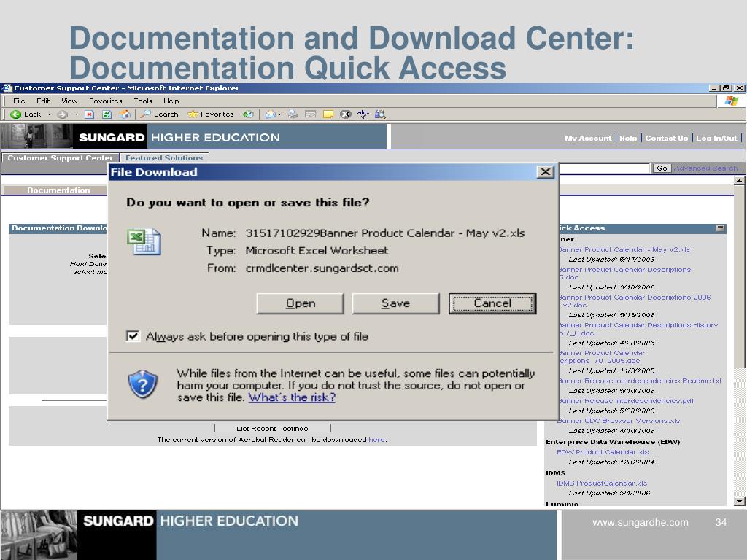Click the Print icon in toolbar

[293, 114]
